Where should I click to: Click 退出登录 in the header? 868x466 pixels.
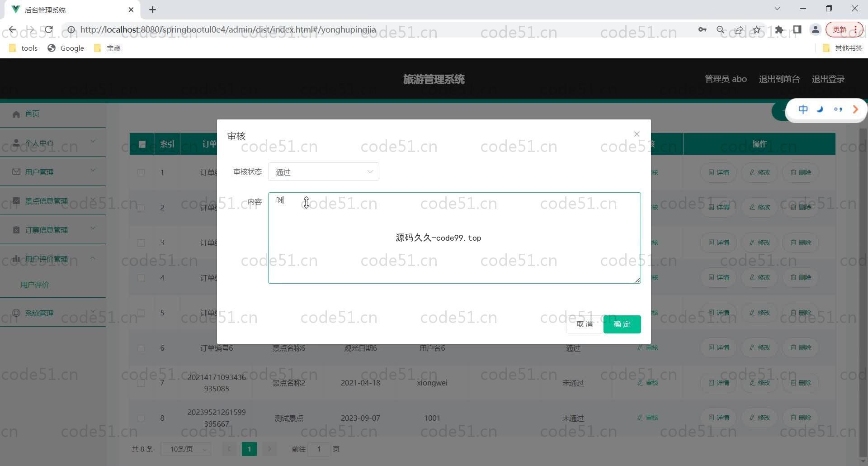(x=828, y=79)
